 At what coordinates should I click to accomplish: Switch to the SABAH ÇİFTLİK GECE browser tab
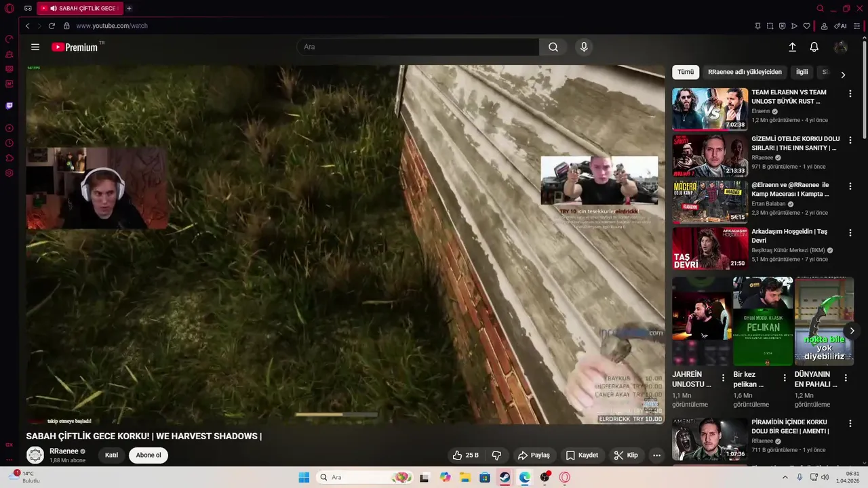[80, 8]
